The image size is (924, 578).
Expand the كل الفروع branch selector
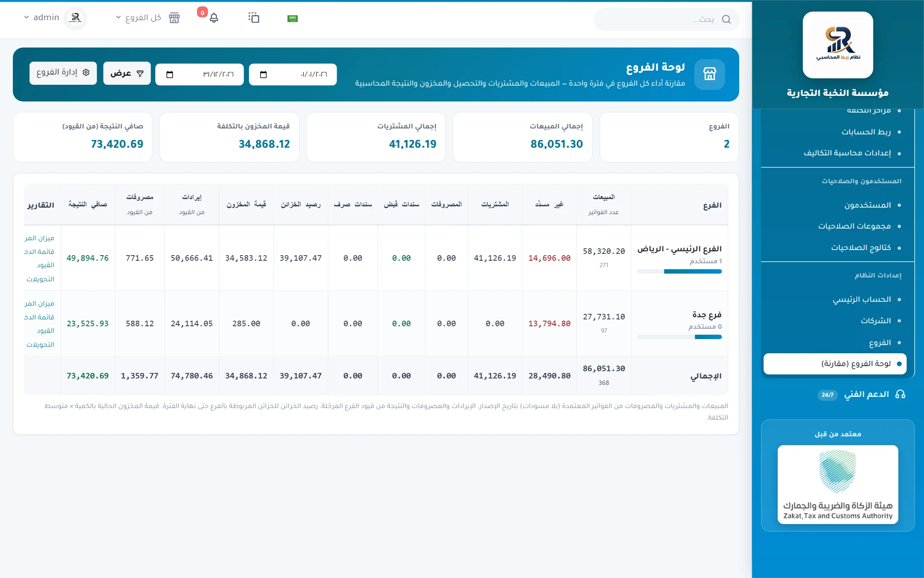tap(139, 18)
